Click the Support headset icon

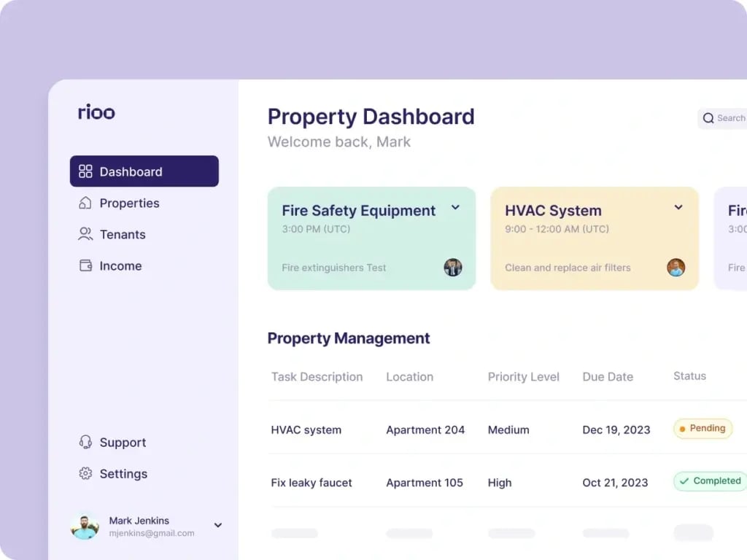coord(85,443)
